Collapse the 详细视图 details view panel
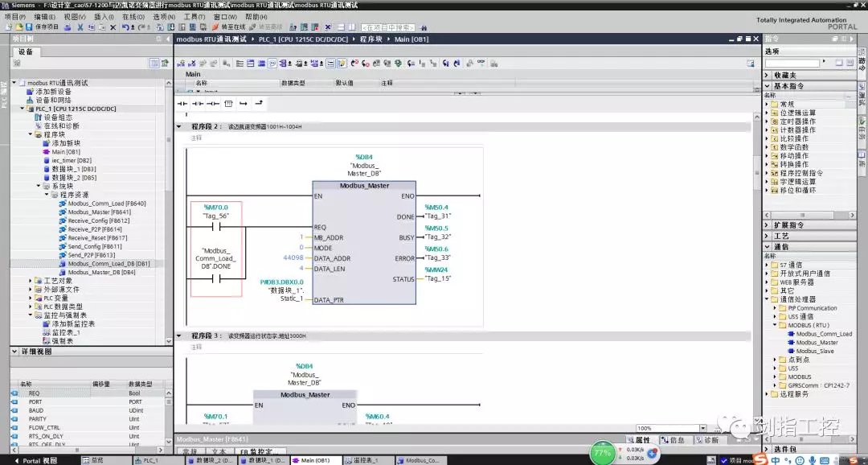 click(x=14, y=352)
